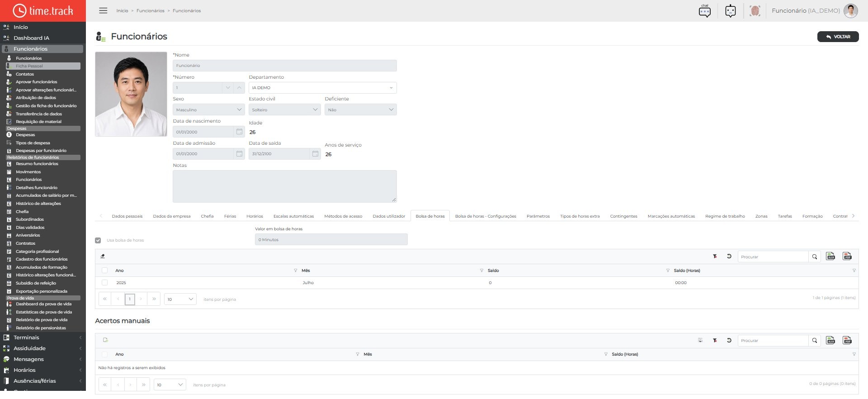868x399 pixels.
Task: Open the Data de admissão calendar picker
Action: coord(239,154)
